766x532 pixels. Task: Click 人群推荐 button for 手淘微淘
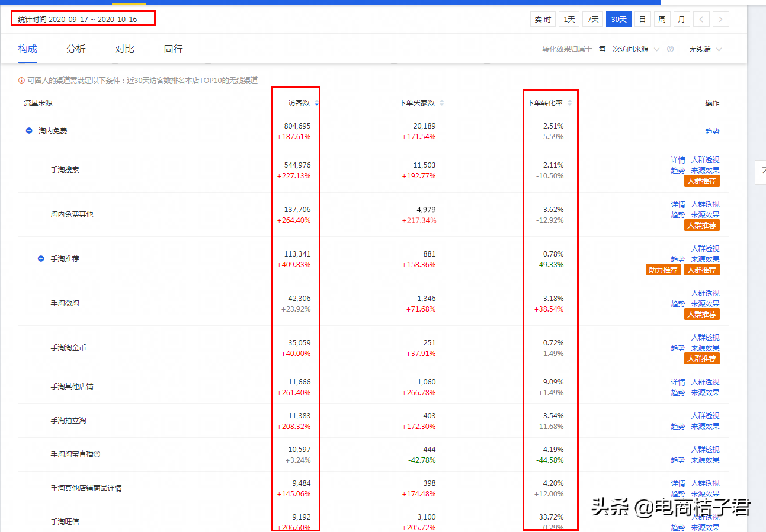point(702,315)
